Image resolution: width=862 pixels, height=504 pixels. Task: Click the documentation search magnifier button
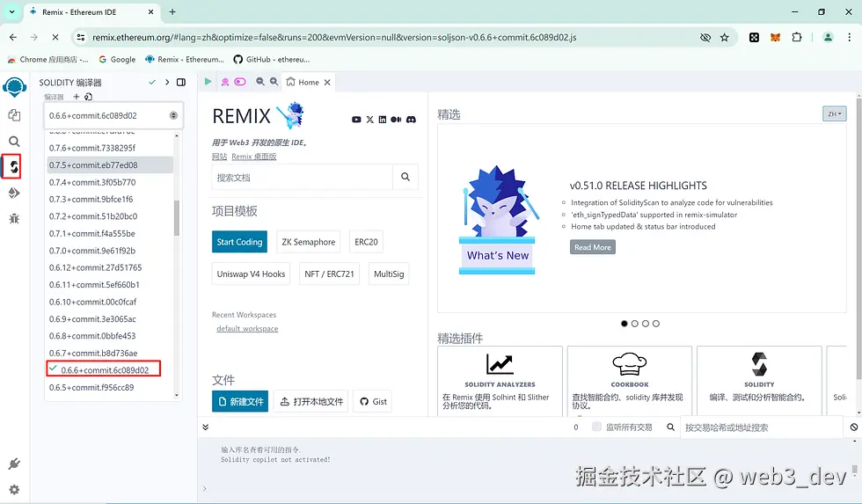(x=405, y=177)
